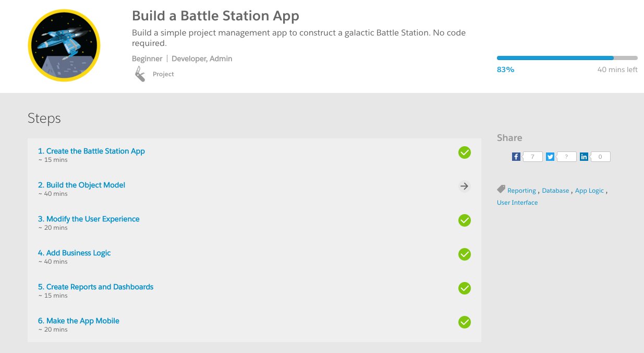Click the Facebook share icon
The width and height of the screenshot is (644, 353).
(516, 157)
